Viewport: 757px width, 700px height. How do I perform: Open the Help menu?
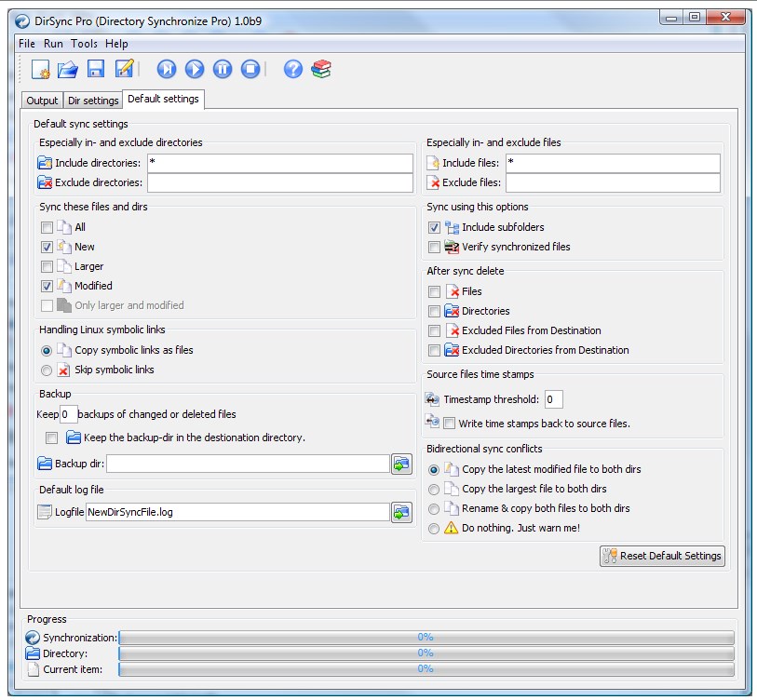(116, 44)
